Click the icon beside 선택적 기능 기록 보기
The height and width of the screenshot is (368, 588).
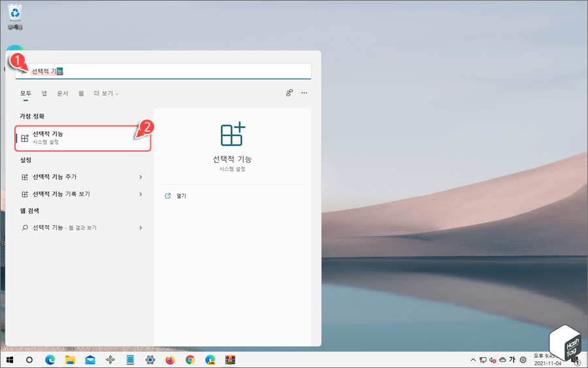click(x=25, y=194)
